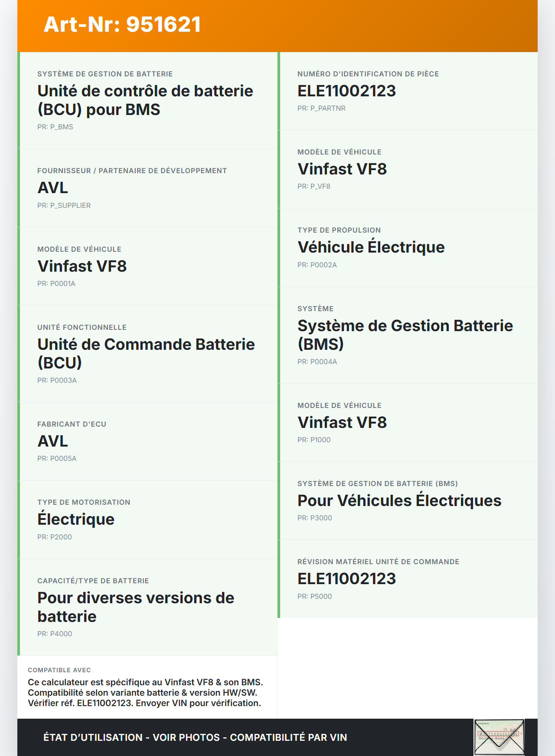
Task: Click the "Unité de contrôle de batterie (BCU) pour BMS" value
Action: 145,100
